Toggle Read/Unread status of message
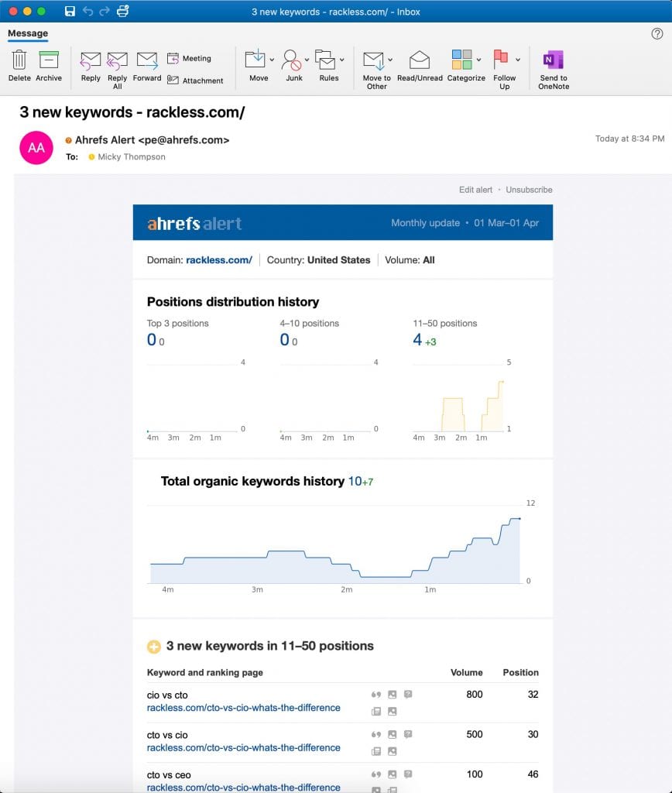Screen dimensions: 672x793 tap(420, 61)
